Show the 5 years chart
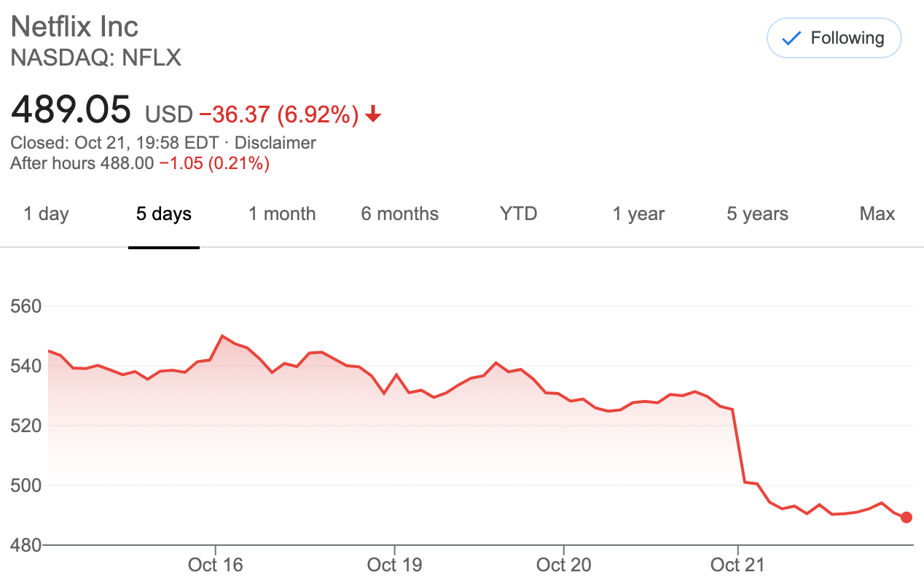The image size is (924, 583). tap(757, 214)
